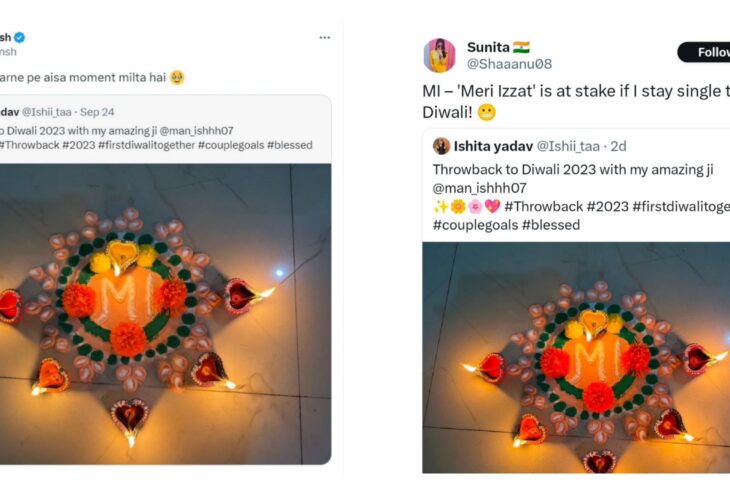Click the teary emoji after 'milta hai'
This screenshot has height=485, width=730.
pos(177,77)
